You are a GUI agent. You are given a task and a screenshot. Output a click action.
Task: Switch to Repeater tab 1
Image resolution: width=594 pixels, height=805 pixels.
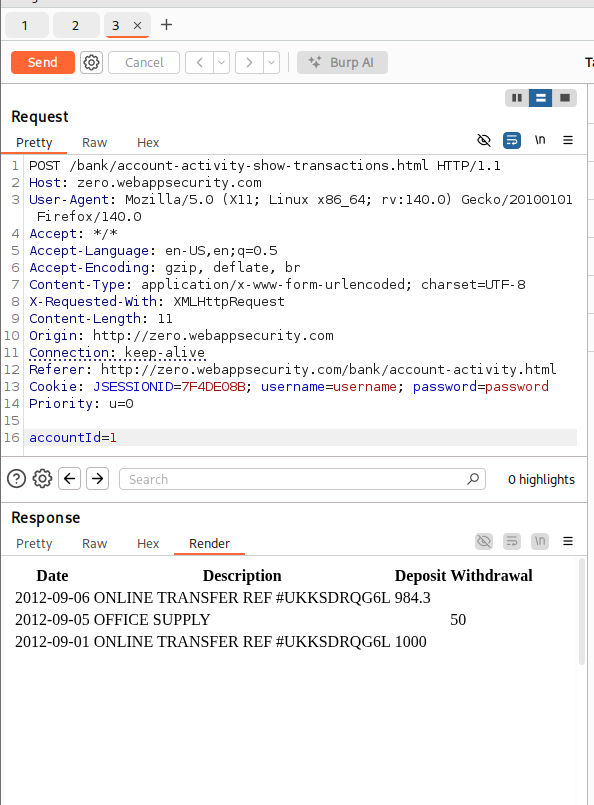coord(27,26)
